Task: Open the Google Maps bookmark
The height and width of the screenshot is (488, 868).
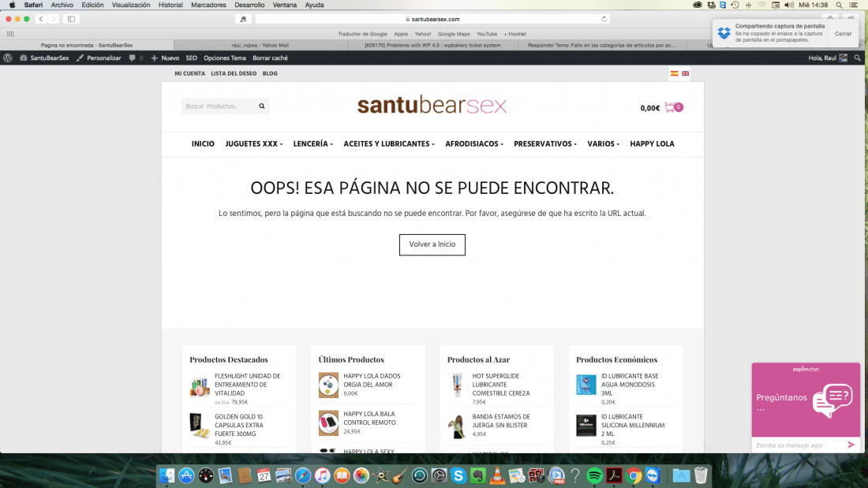Action: point(454,35)
